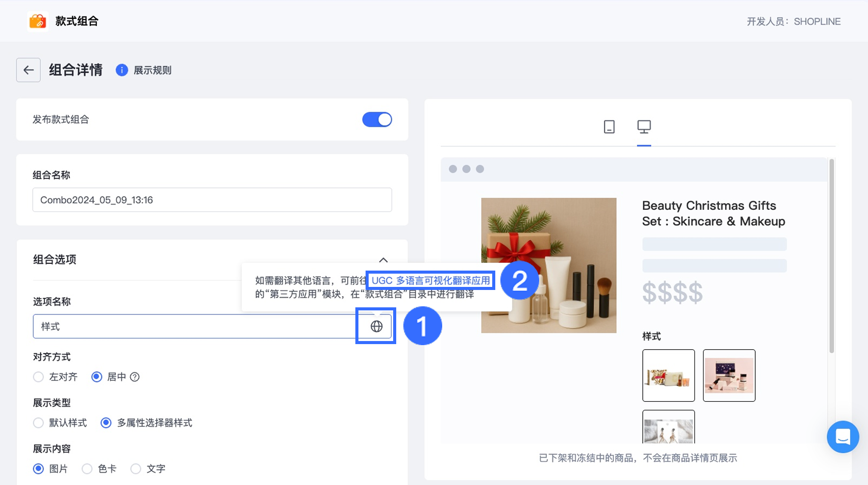
Task: Click the $$$$ price placeholder
Action: [672, 293]
